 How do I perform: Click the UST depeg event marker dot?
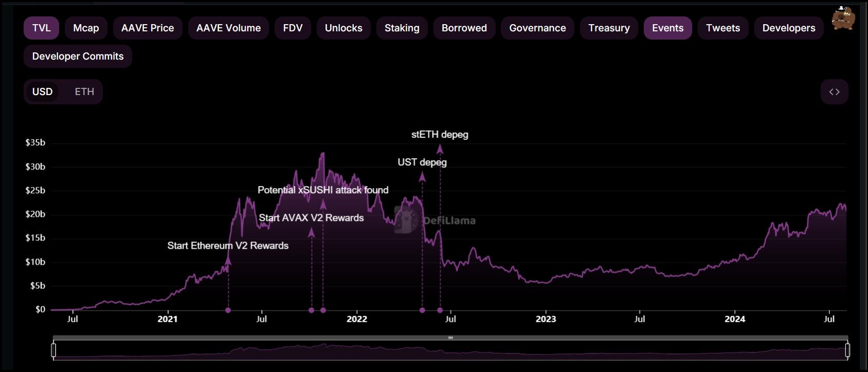(422, 310)
